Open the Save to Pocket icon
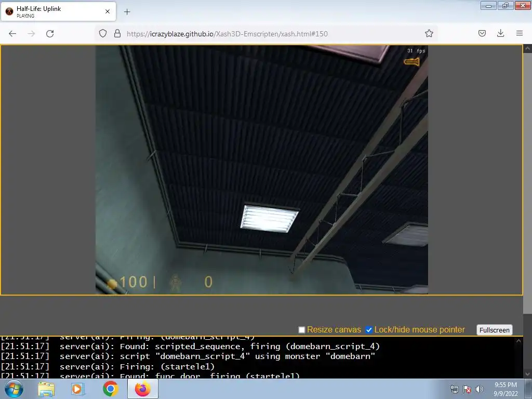Screen dimensions: 532x399 tap(482, 33)
